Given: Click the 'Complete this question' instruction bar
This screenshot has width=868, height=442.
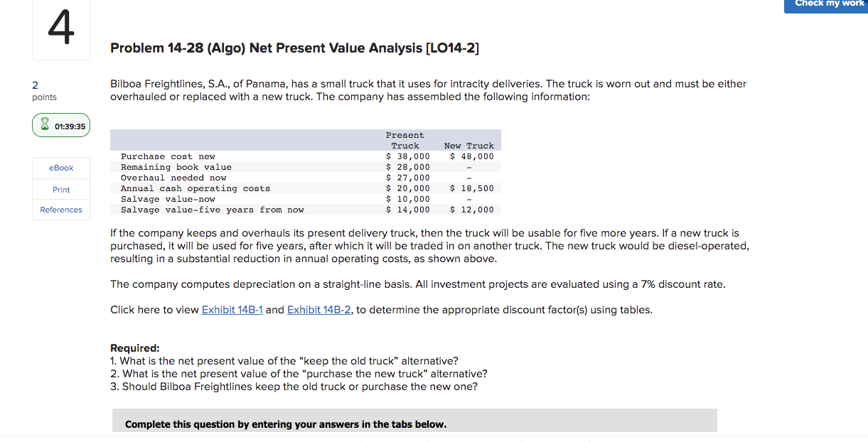Looking at the screenshot, I should coord(285,424).
